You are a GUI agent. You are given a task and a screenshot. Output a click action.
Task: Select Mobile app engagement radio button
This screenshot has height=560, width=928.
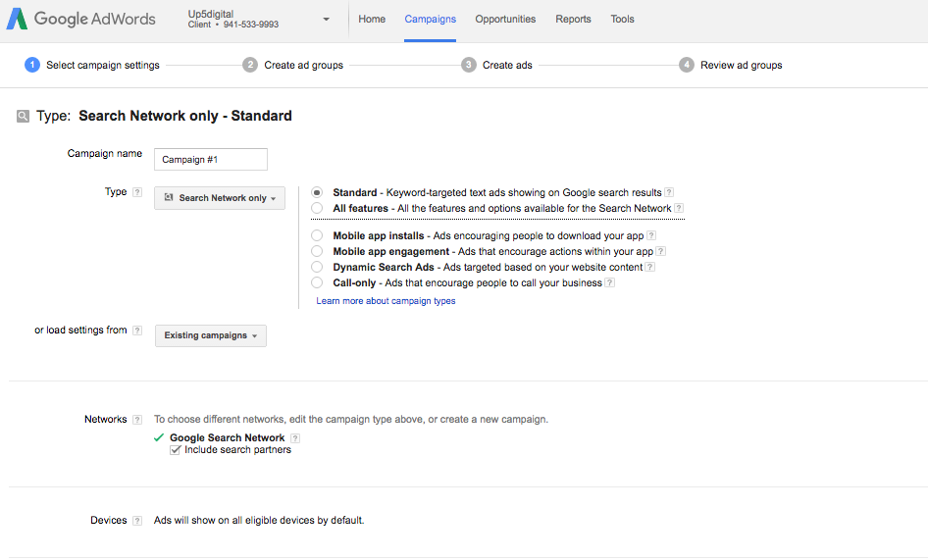coord(317,251)
